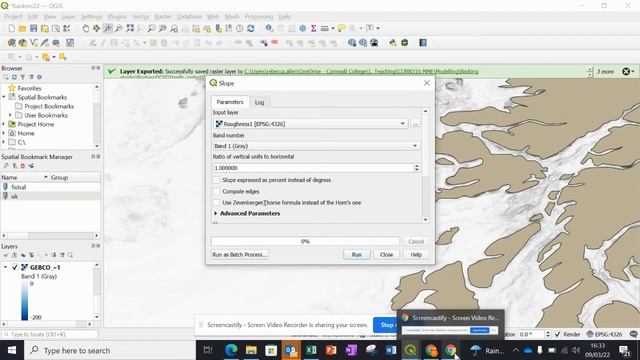Click the Refresh map icon
This screenshot has width=640, height=360.
pos(251,28)
